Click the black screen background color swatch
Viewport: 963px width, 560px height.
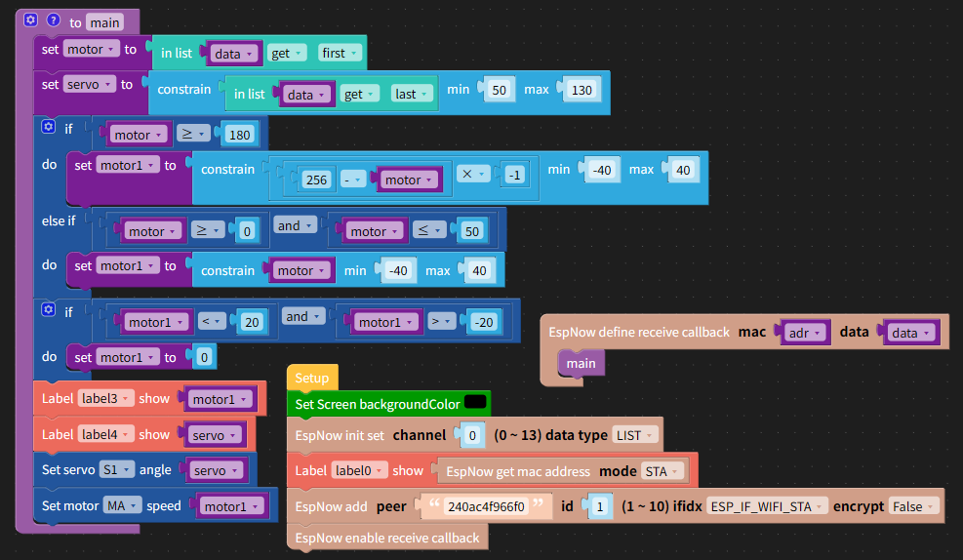pos(475,402)
